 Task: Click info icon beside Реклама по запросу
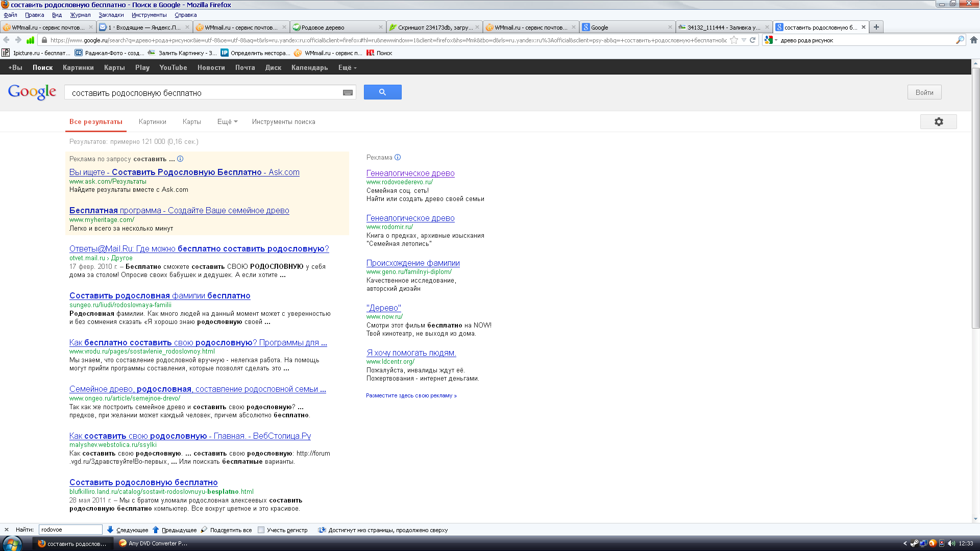click(x=180, y=159)
